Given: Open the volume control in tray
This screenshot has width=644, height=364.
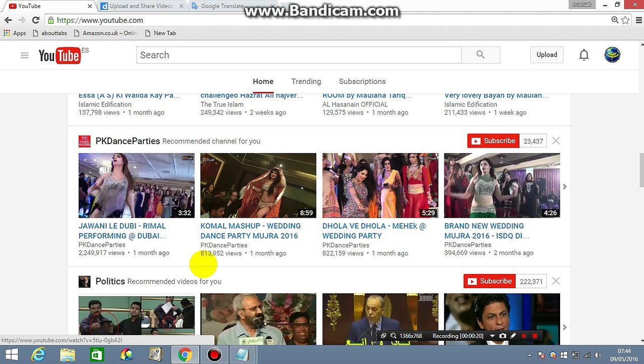Looking at the screenshot, I should tap(597, 355).
